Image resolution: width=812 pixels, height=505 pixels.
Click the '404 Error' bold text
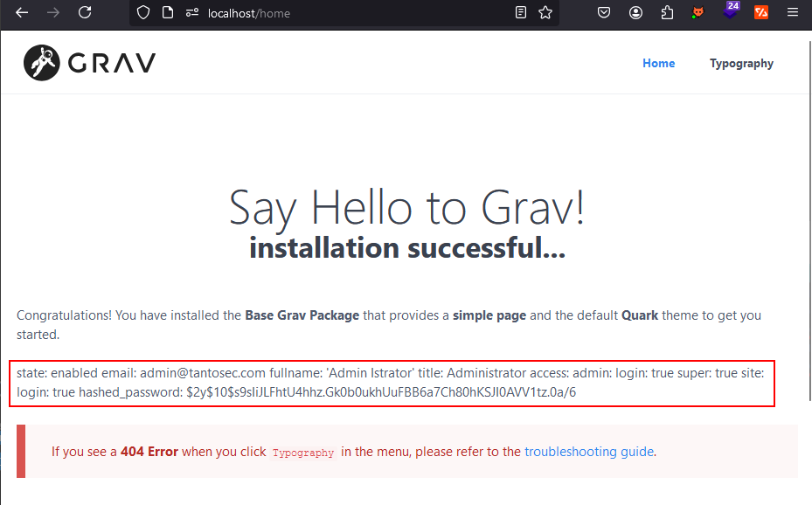tap(149, 452)
